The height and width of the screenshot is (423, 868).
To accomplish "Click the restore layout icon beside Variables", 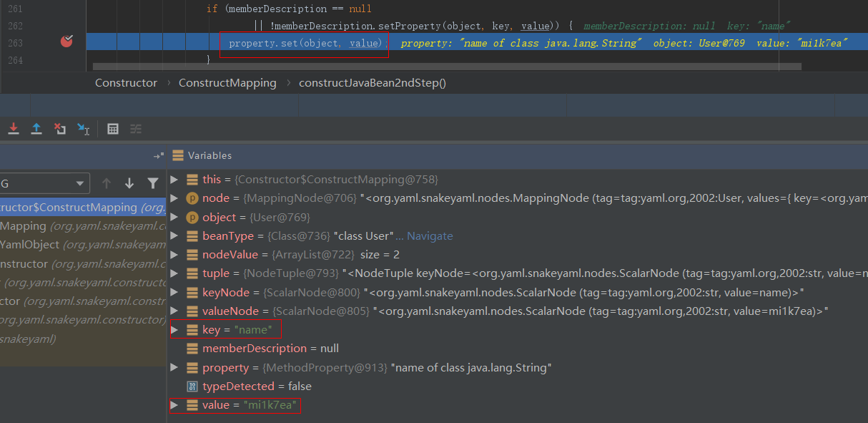I will (158, 156).
